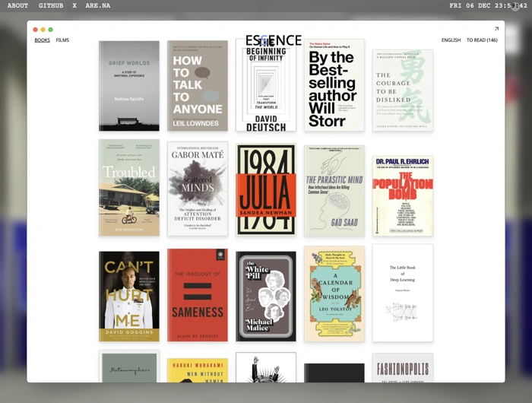Open the Are.na link

tap(97, 5)
